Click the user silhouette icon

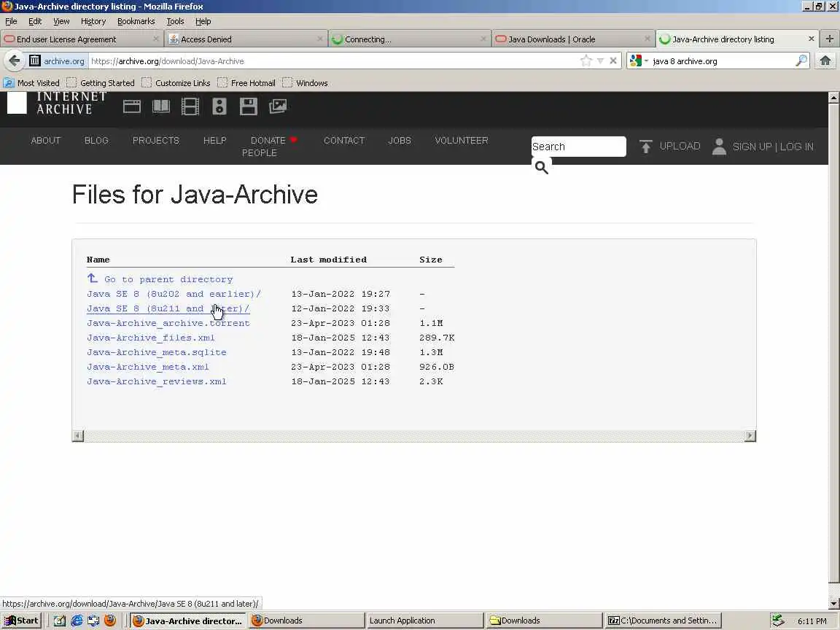pos(719,147)
